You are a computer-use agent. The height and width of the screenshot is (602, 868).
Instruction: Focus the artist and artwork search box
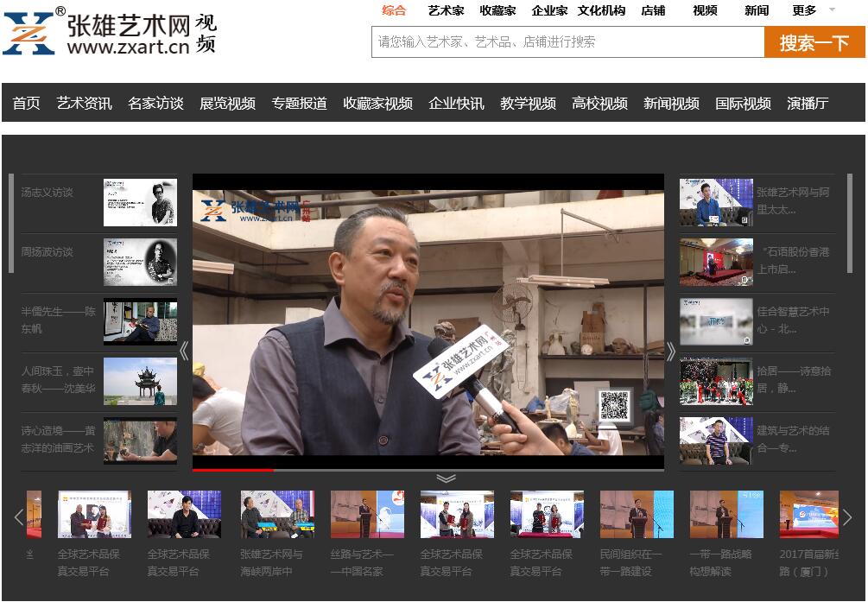[568, 41]
